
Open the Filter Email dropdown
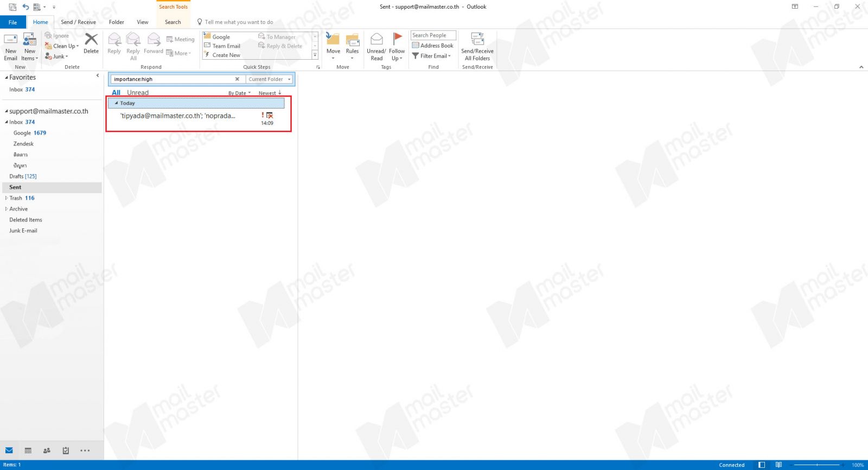point(432,56)
